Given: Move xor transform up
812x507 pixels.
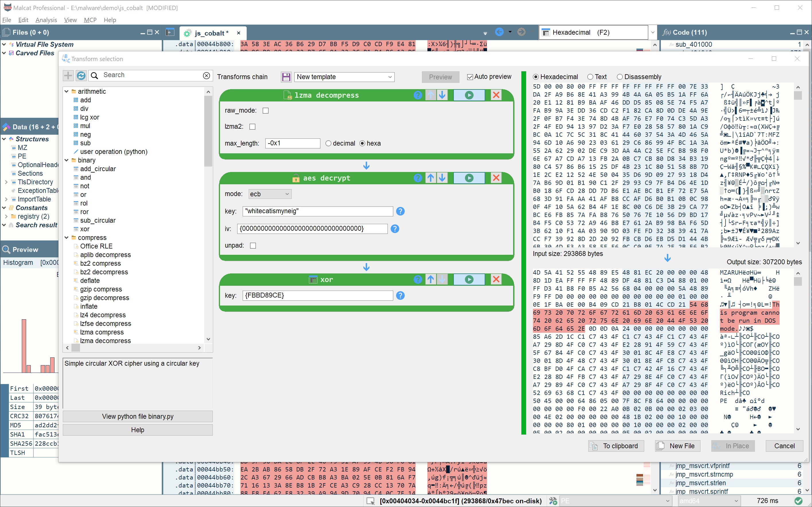Looking at the screenshot, I should click(431, 279).
